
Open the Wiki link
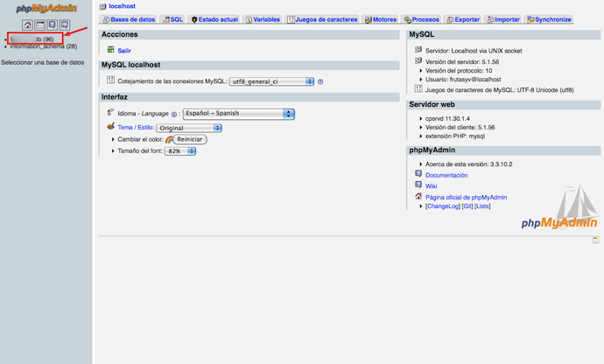(431, 186)
